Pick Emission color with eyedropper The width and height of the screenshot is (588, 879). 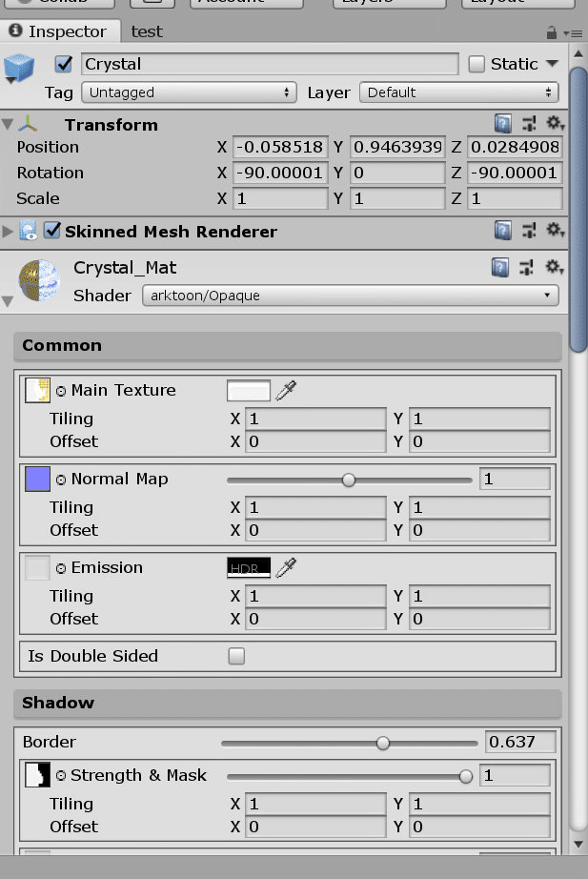pyautogui.click(x=286, y=567)
